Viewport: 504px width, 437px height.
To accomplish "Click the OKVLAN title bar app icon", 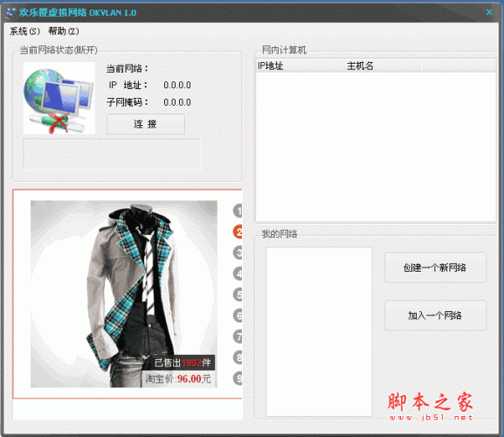I will coord(10,12).
